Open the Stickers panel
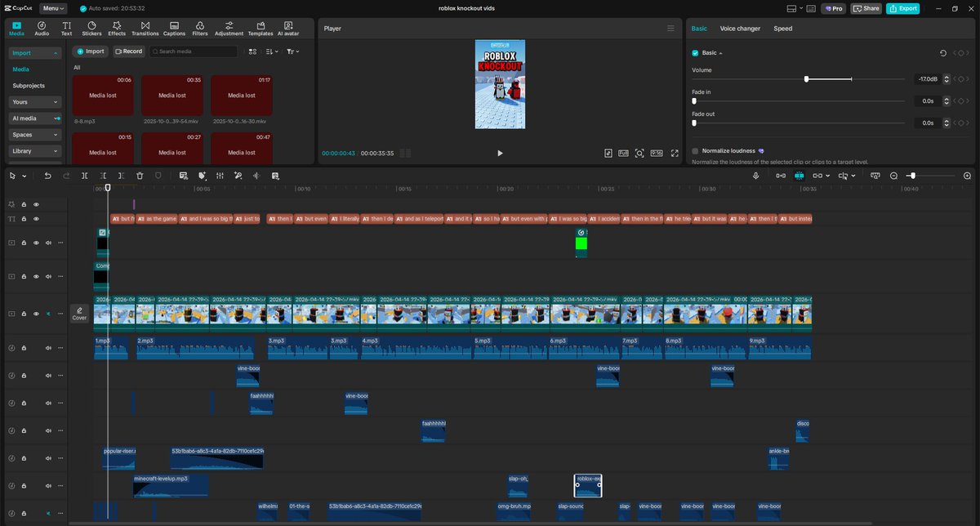 tap(91, 29)
